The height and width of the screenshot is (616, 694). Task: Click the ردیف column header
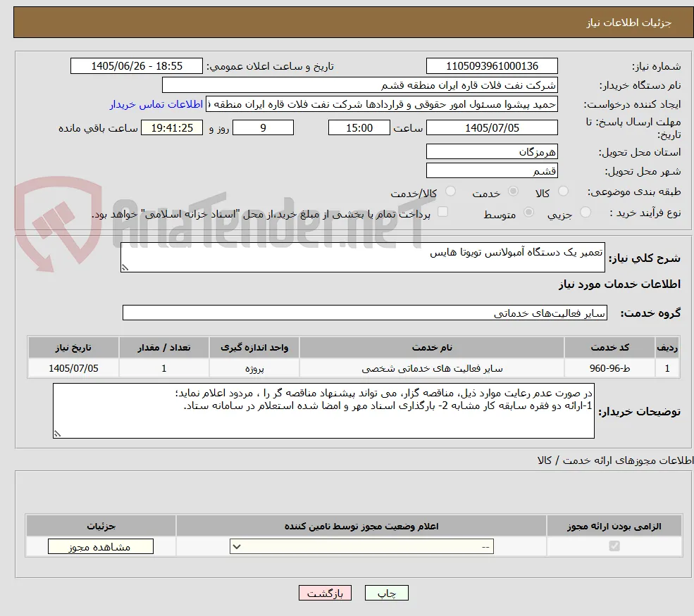[x=667, y=348]
